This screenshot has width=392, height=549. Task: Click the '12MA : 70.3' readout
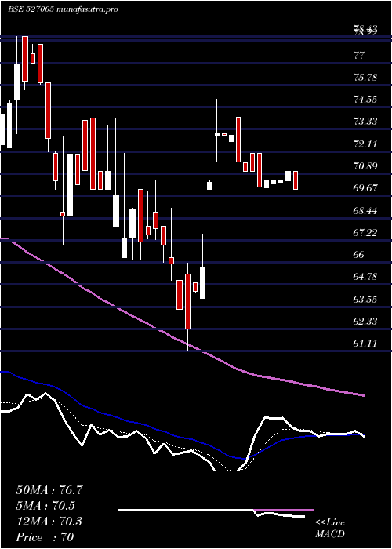(x=49, y=522)
